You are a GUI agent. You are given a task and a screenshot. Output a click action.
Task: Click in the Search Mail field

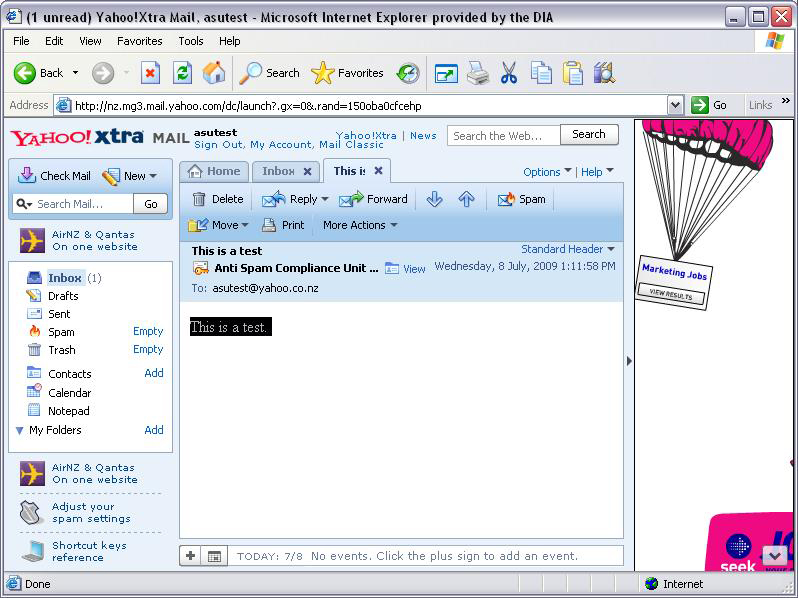83,204
